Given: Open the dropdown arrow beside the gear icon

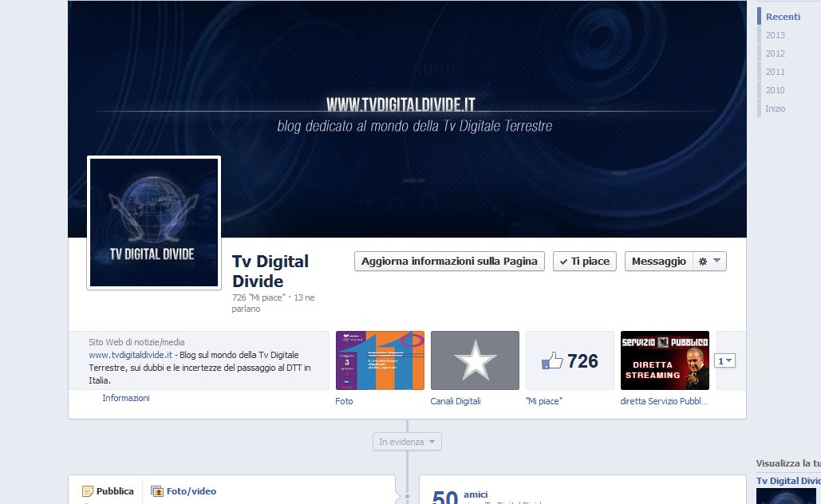Looking at the screenshot, I should click(716, 261).
